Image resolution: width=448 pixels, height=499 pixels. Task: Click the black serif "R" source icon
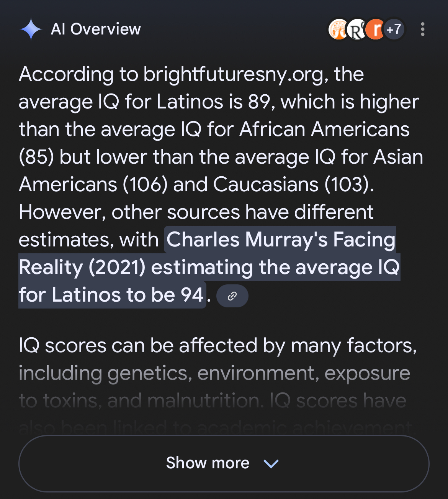coord(356,30)
